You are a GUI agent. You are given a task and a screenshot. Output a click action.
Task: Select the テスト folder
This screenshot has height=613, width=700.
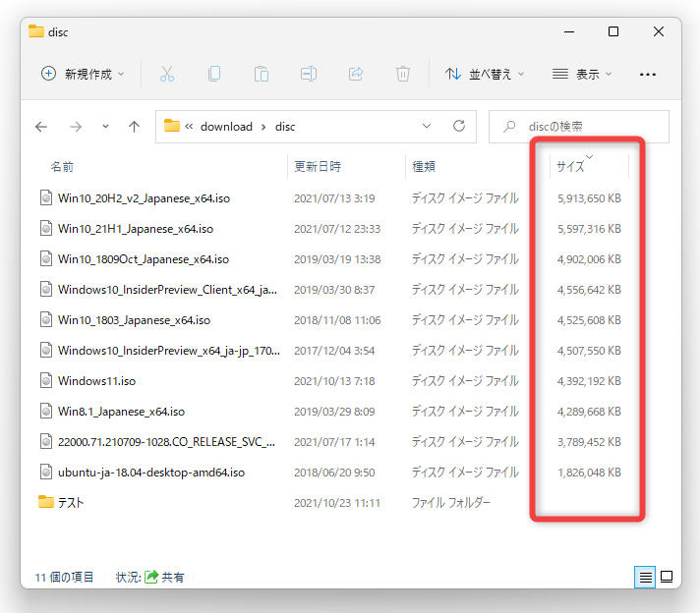click(71, 503)
